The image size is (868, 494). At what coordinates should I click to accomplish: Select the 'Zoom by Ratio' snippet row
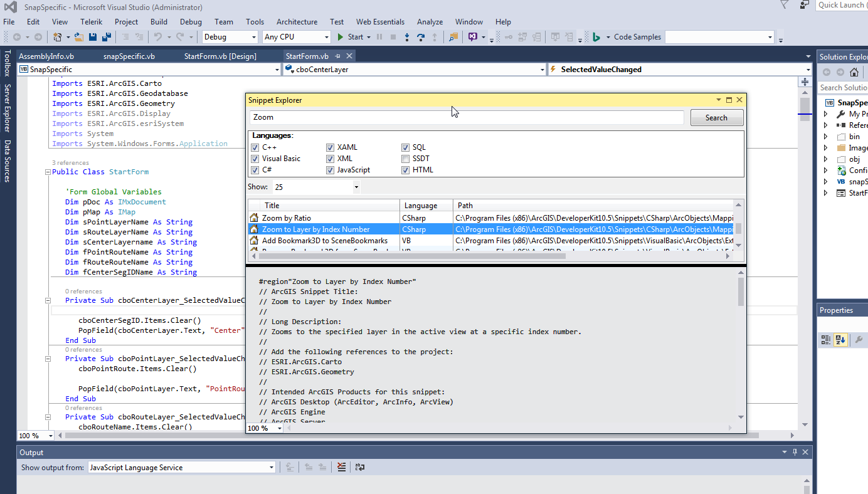(287, 218)
